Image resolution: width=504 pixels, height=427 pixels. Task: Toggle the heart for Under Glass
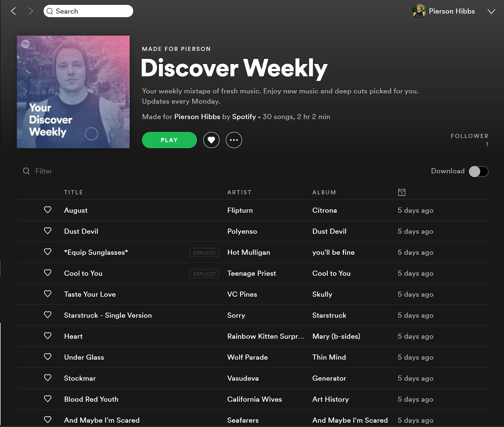[x=48, y=357]
